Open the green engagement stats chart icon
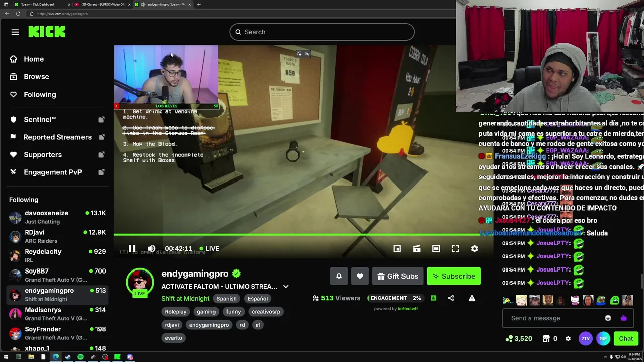Screen dimensions: 644x362 click(x=433, y=298)
